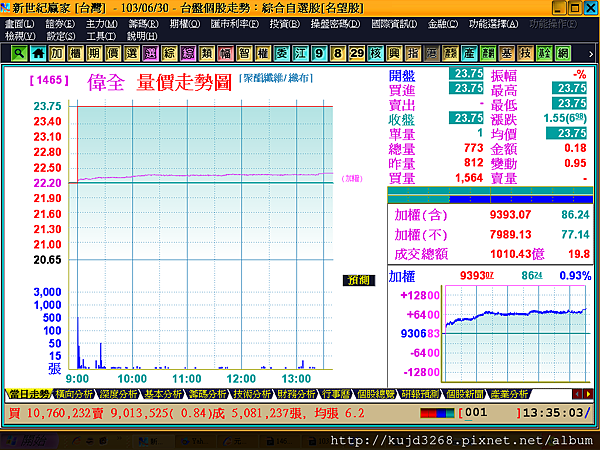Switch to the 深度分析 tab
Screen dimensions: 600x450
[x=118, y=394]
